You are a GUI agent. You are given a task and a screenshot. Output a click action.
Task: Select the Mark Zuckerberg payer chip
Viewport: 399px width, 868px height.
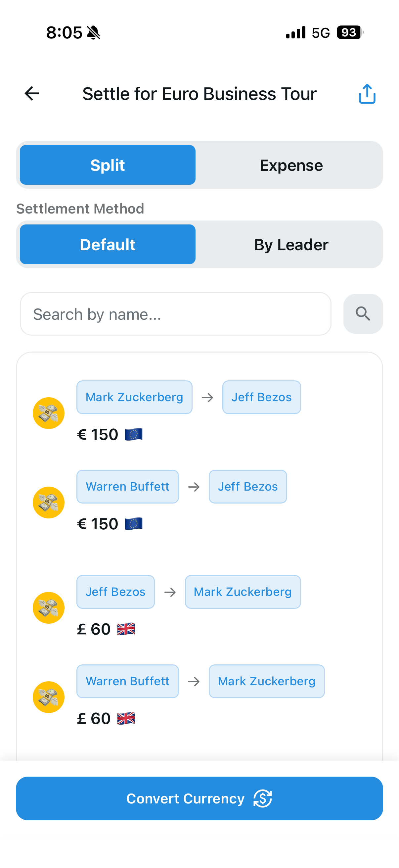[x=134, y=397]
